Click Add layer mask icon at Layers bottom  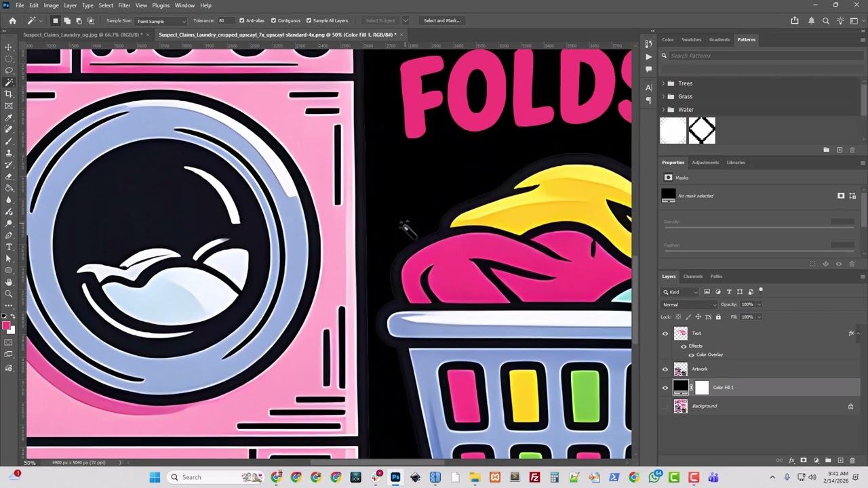coord(804,460)
